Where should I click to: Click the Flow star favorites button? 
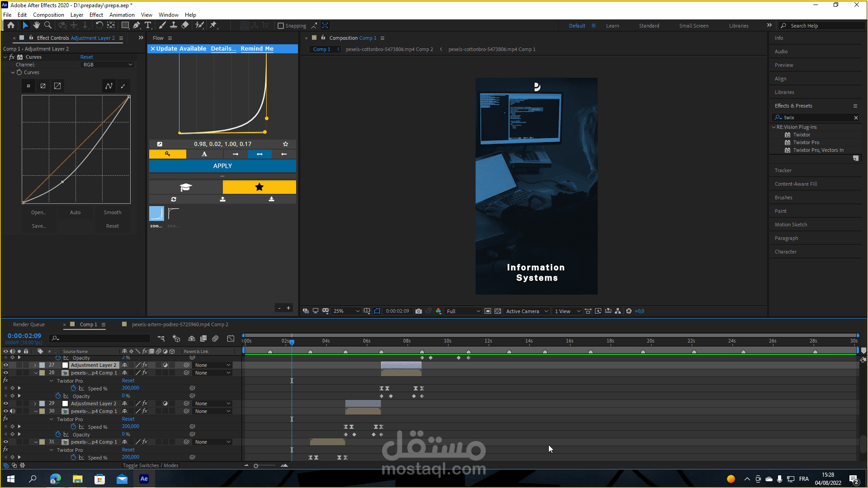[259, 187]
